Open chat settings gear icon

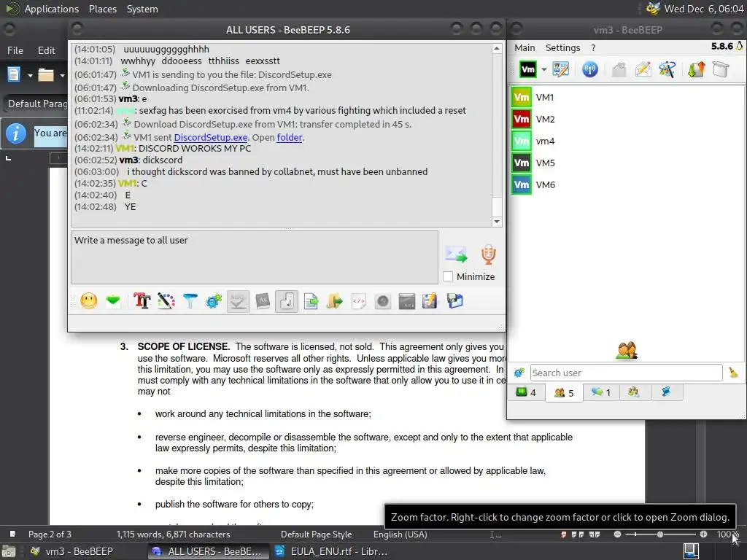click(214, 301)
